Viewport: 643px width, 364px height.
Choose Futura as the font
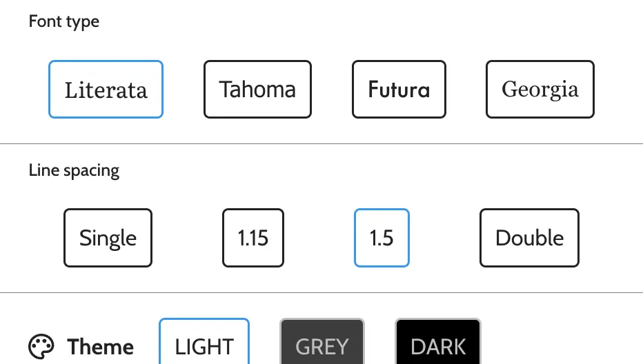(399, 90)
